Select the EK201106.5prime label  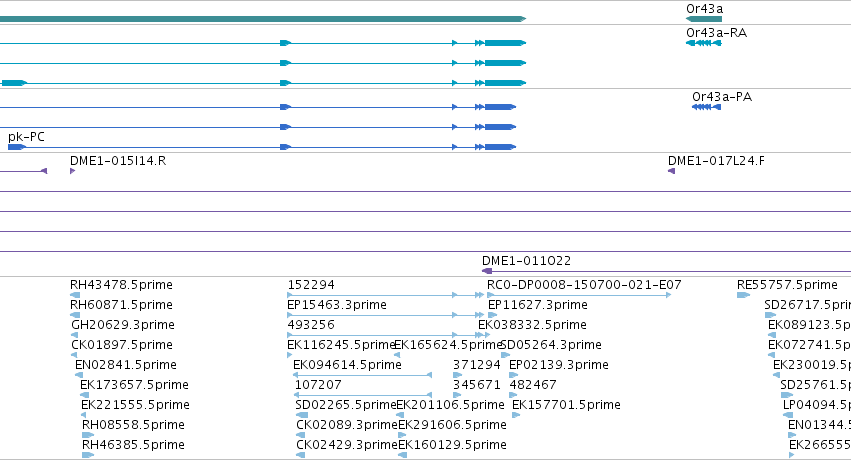tap(450, 405)
